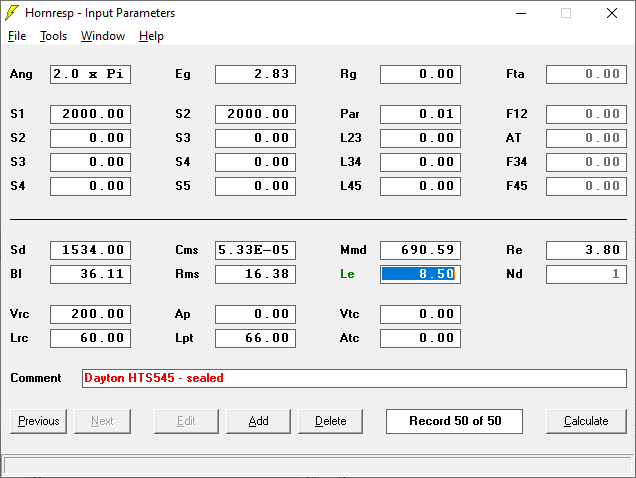
Task: Select the Bl field with 36.11
Action: 90,274
